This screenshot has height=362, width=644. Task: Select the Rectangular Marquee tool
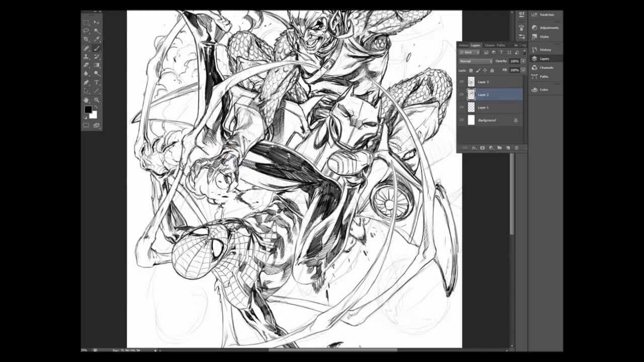86,22
